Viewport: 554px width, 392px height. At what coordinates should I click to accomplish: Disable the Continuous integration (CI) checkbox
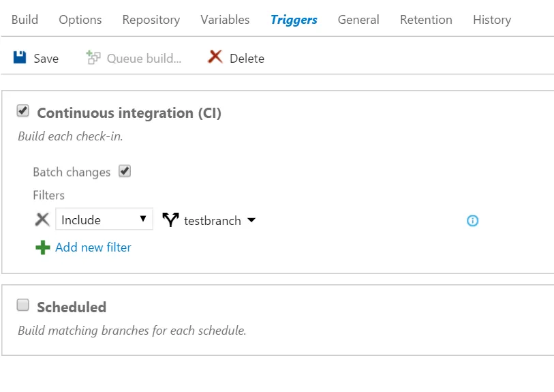(x=23, y=111)
